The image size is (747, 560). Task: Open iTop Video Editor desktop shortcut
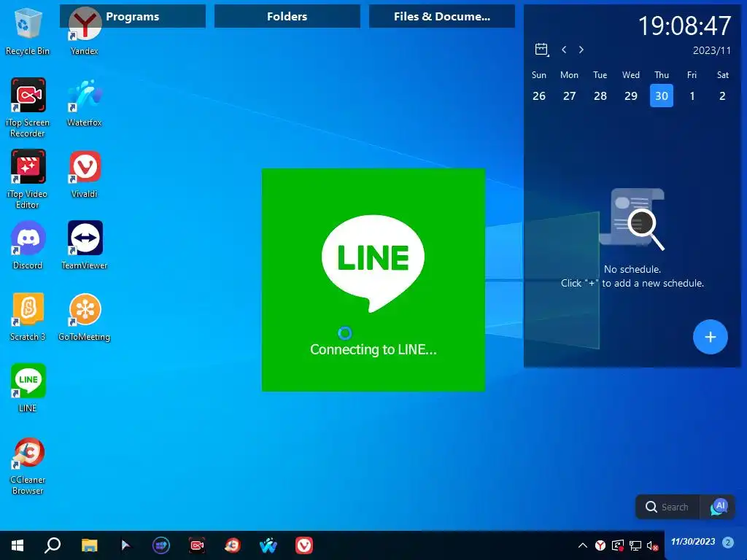[x=28, y=179]
